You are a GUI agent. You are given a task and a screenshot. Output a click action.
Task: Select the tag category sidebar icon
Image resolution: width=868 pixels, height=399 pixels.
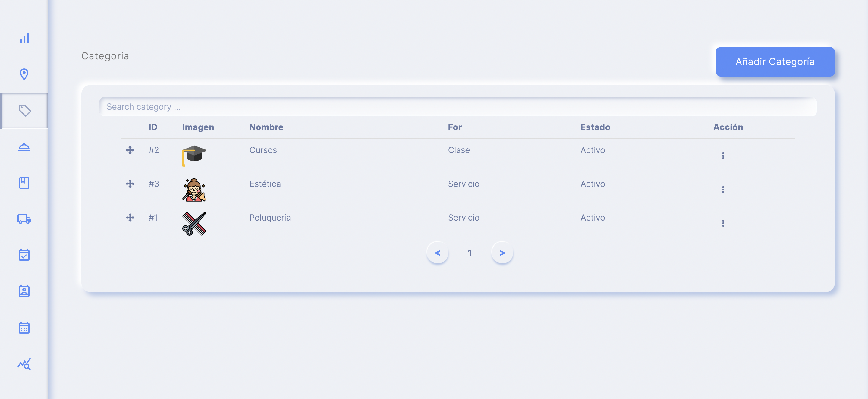[x=25, y=110]
